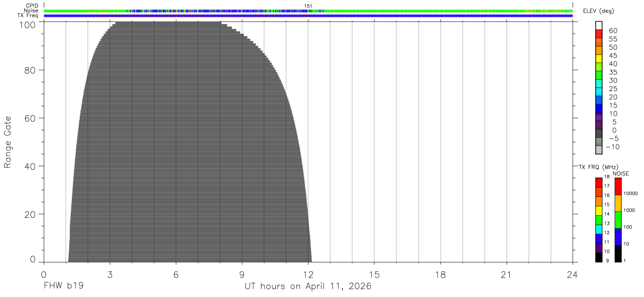644x297 pixels.
Task: Click TX FRQ legend value 18
Action: pos(607,177)
